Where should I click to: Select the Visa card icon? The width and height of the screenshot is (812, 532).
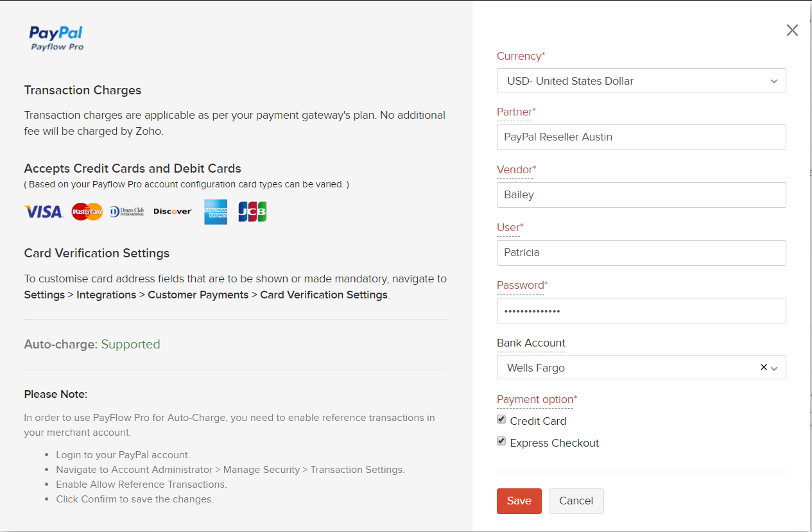click(43, 212)
